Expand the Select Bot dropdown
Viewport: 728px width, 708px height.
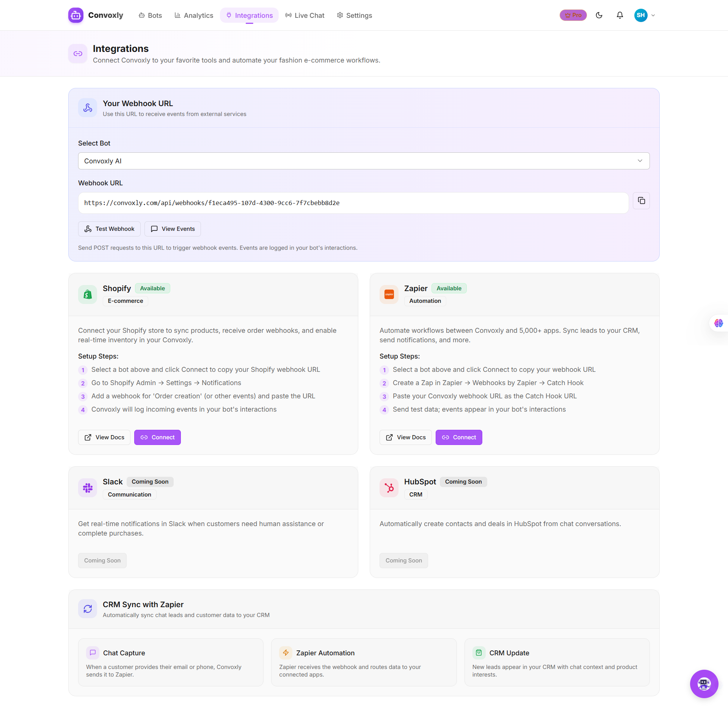(x=363, y=161)
